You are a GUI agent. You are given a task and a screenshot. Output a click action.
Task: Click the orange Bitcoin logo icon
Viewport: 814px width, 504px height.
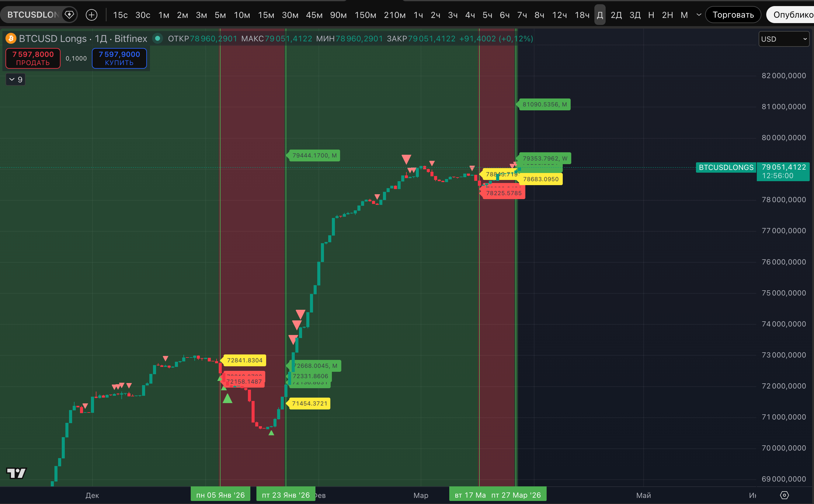point(11,39)
